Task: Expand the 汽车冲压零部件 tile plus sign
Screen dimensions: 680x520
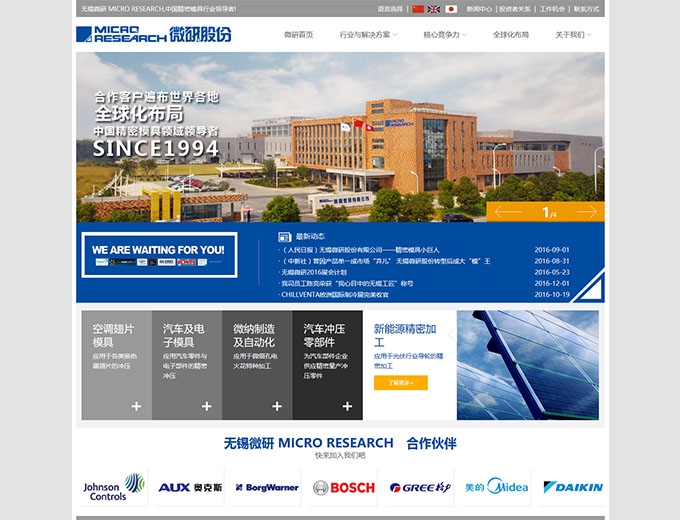Action: (x=348, y=406)
